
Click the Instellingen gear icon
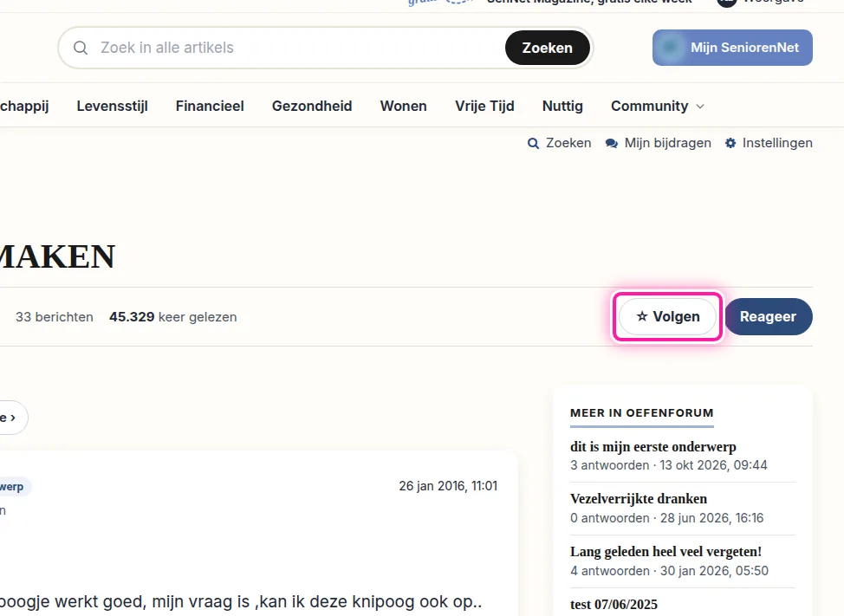[730, 143]
